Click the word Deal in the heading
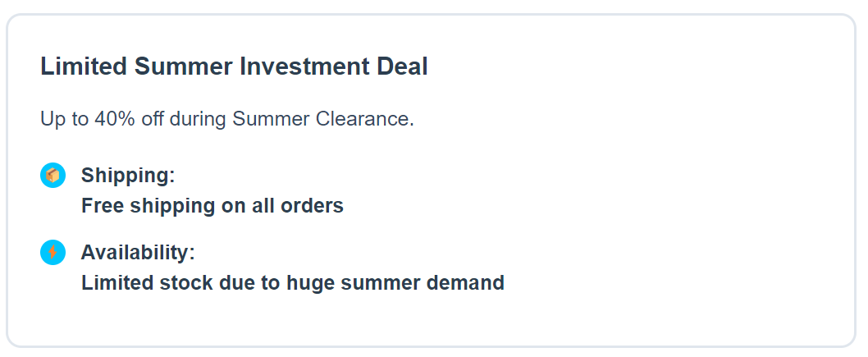868x357 pixels. pos(402,66)
